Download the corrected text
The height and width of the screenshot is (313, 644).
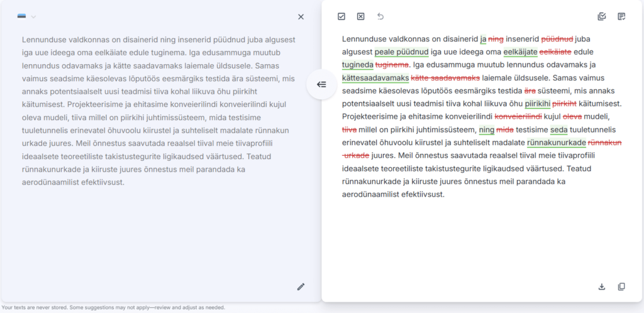coord(602,287)
